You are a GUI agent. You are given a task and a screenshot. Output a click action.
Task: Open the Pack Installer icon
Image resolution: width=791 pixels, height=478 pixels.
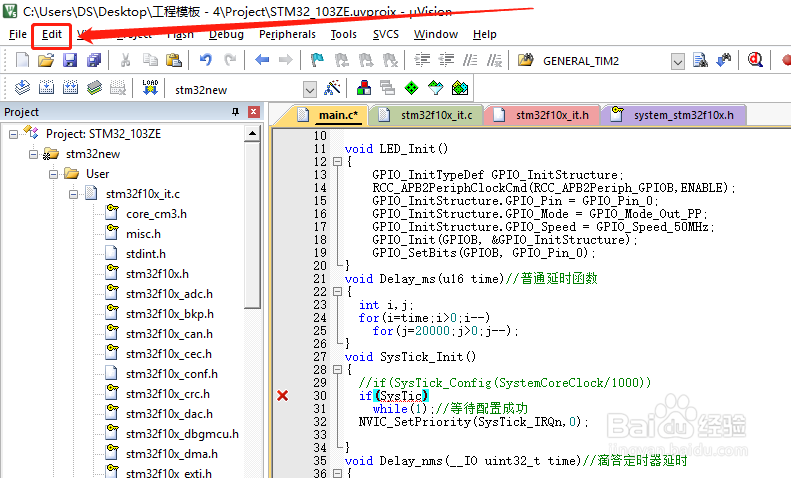[x=460, y=88]
